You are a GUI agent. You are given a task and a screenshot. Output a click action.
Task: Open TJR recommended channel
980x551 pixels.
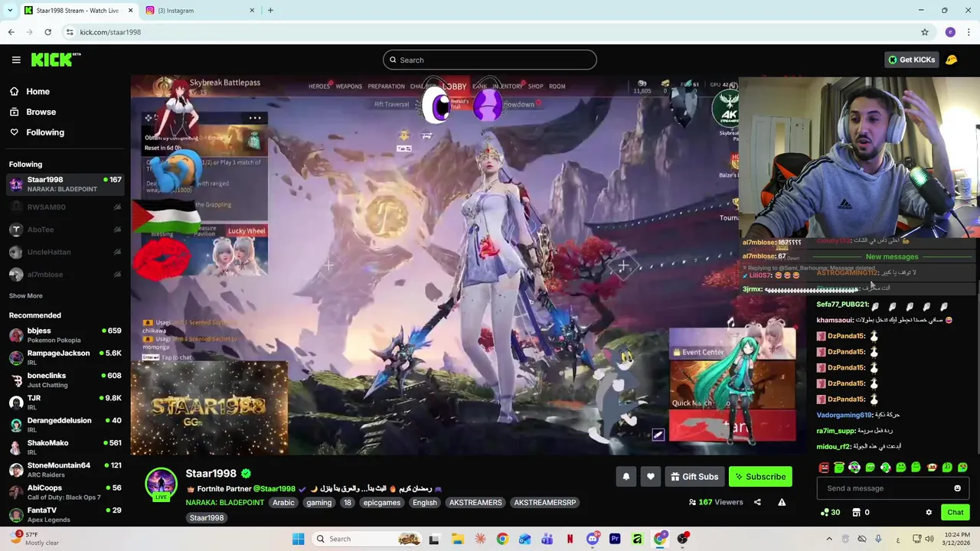(x=65, y=402)
